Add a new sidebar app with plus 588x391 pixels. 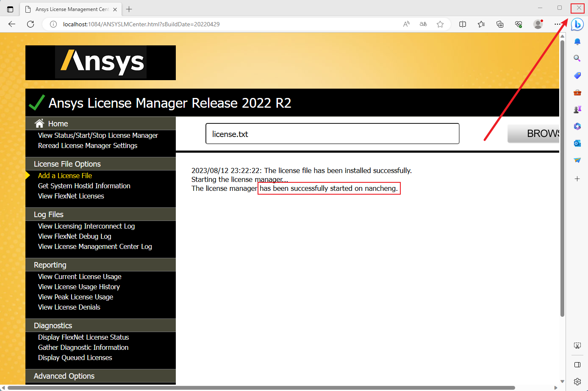pyautogui.click(x=577, y=179)
